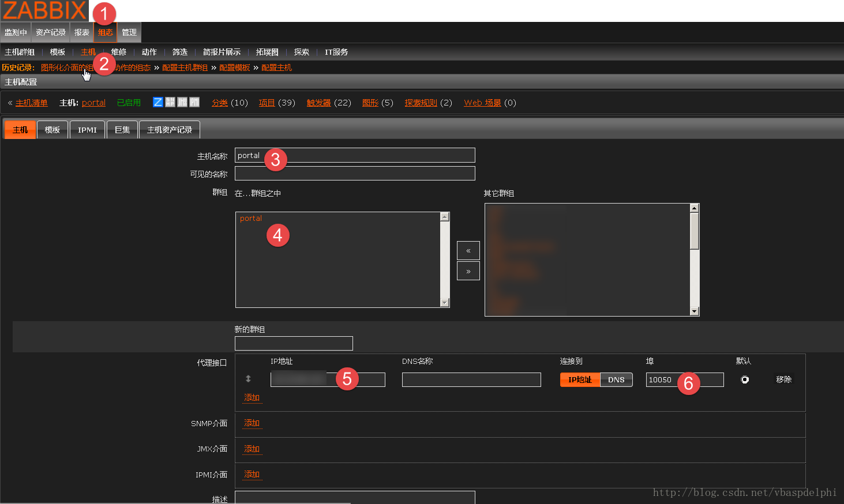Open 动作 in the submenu
This screenshot has height=504, width=844.
[149, 52]
